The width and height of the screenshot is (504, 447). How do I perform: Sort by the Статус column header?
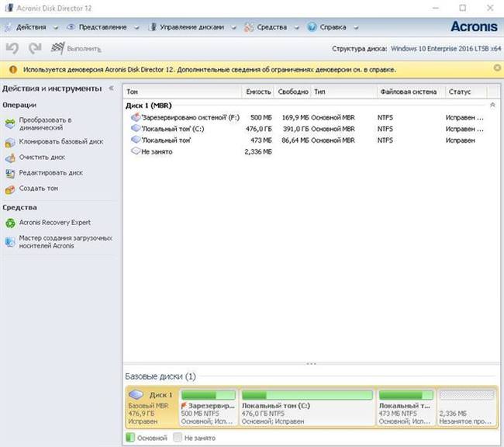click(x=466, y=92)
